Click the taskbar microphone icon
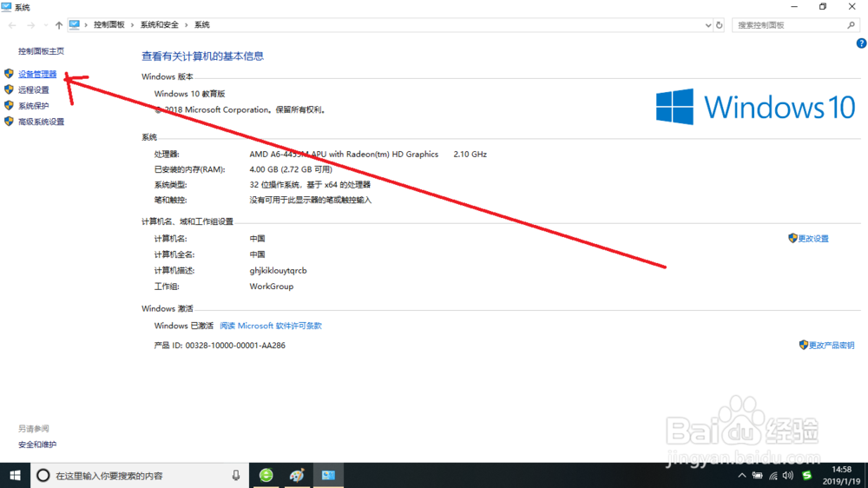Screen dimensions: 868x488 click(236, 475)
